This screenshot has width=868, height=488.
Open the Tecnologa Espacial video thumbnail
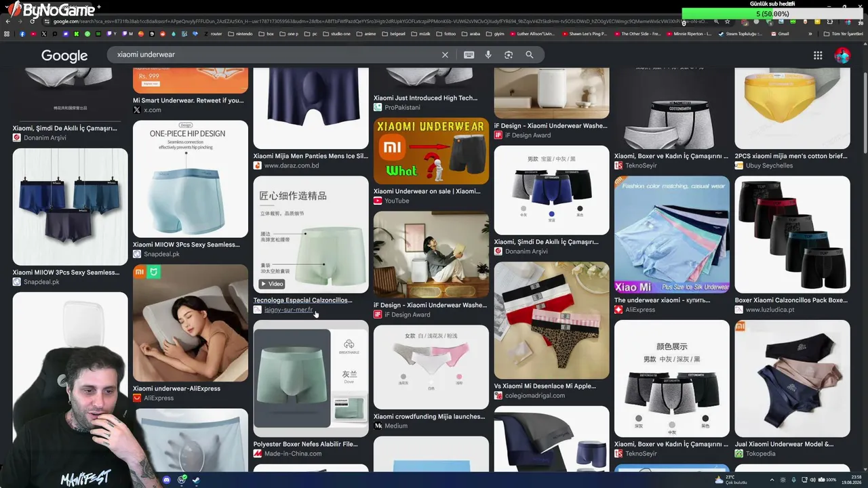coord(311,235)
